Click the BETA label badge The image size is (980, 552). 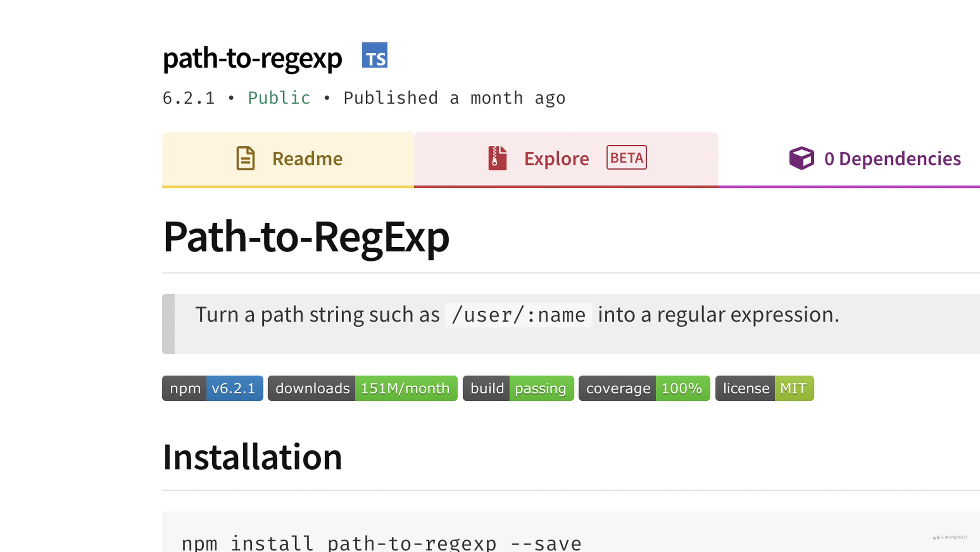coord(626,158)
